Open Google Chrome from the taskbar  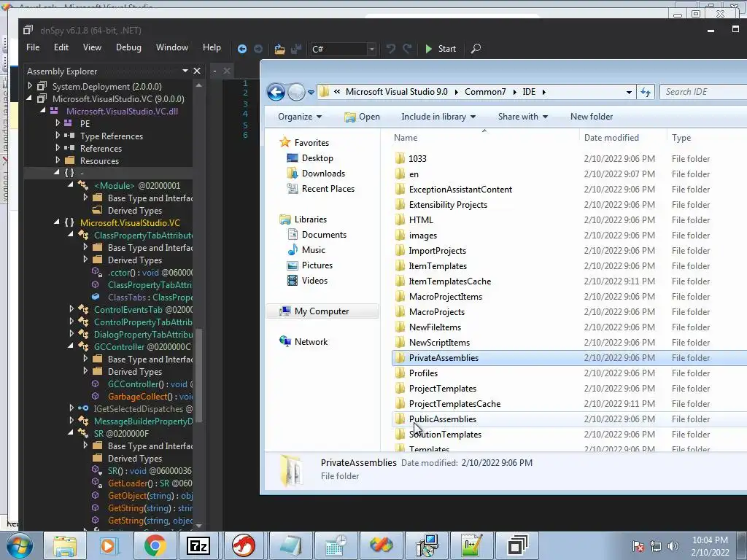click(155, 545)
